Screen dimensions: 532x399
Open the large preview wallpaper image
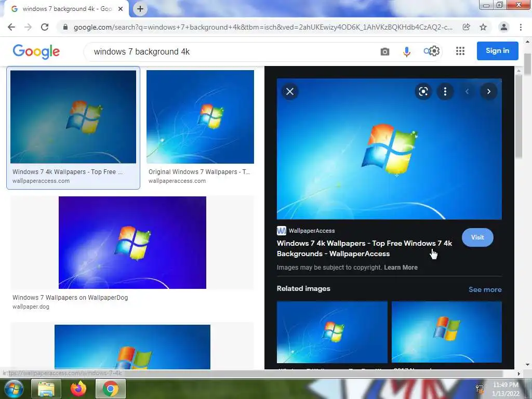(x=389, y=149)
